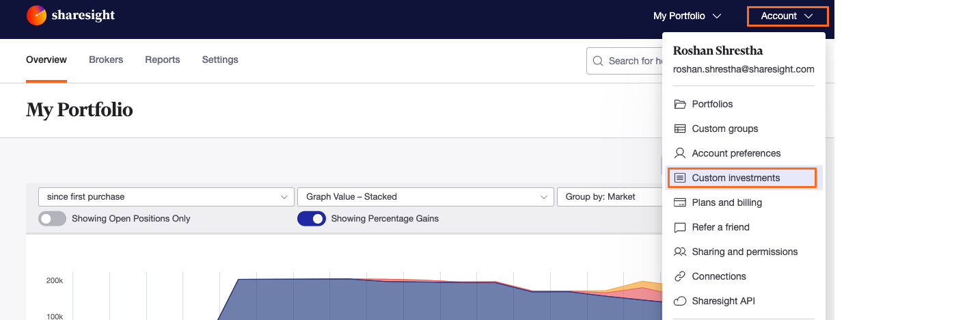Collapse the Account dropdown menu
This screenshot has height=320, width=980.
click(787, 16)
